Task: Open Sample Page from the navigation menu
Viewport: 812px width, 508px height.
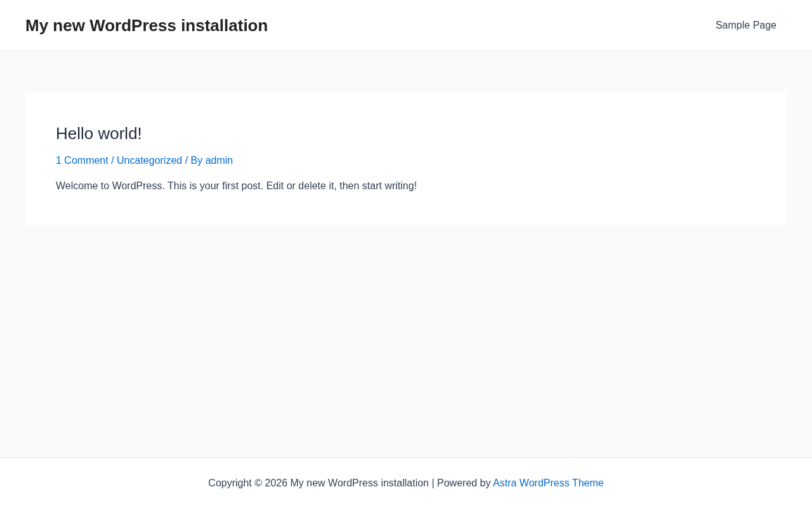Action: point(745,25)
